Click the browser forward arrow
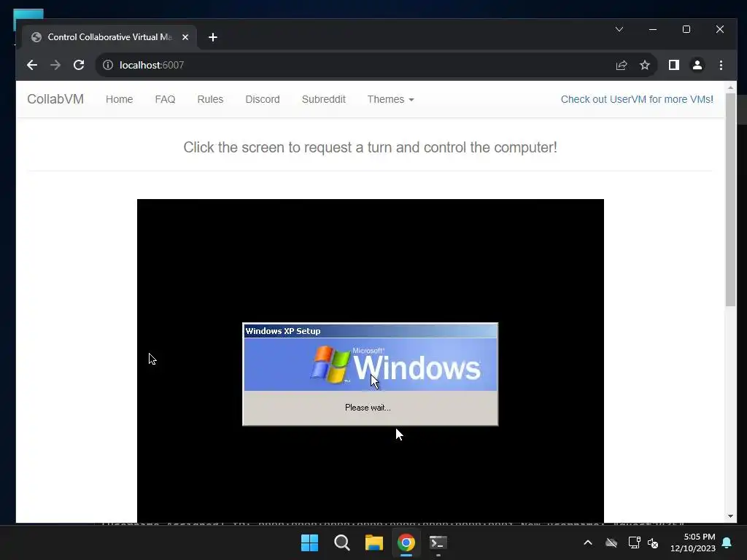Viewport: 747px width, 560px height. [x=55, y=65]
